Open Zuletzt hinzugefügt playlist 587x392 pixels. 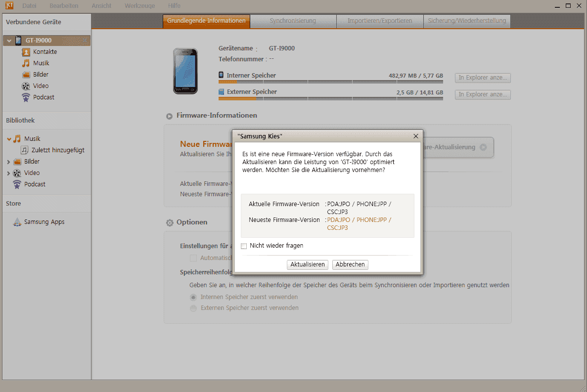[58, 150]
